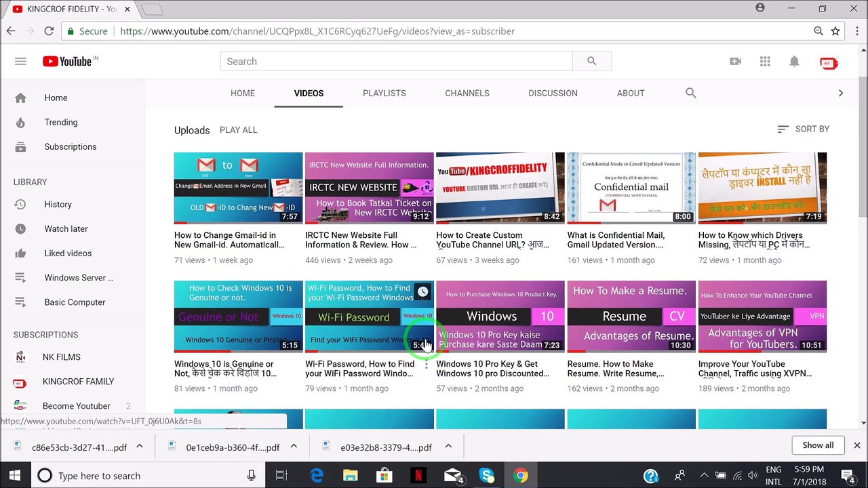Select the VIDEOS tab
Image resolution: width=868 pixels, height=488 pixels.
(309, 93)
